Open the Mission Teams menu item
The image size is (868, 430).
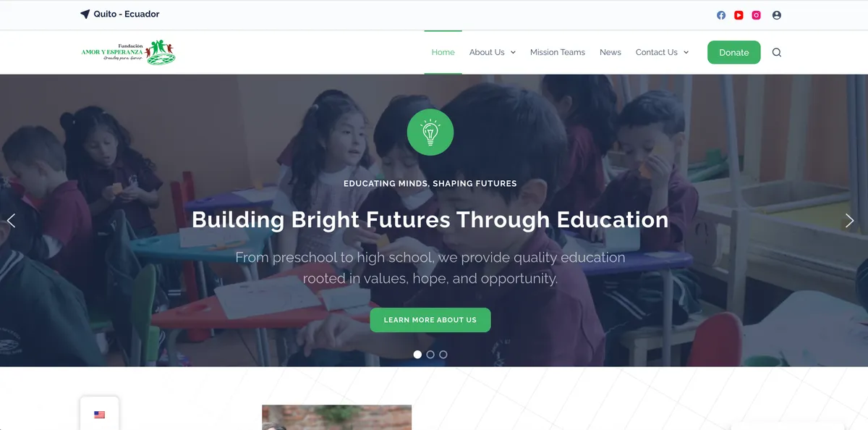click(558, 52)
